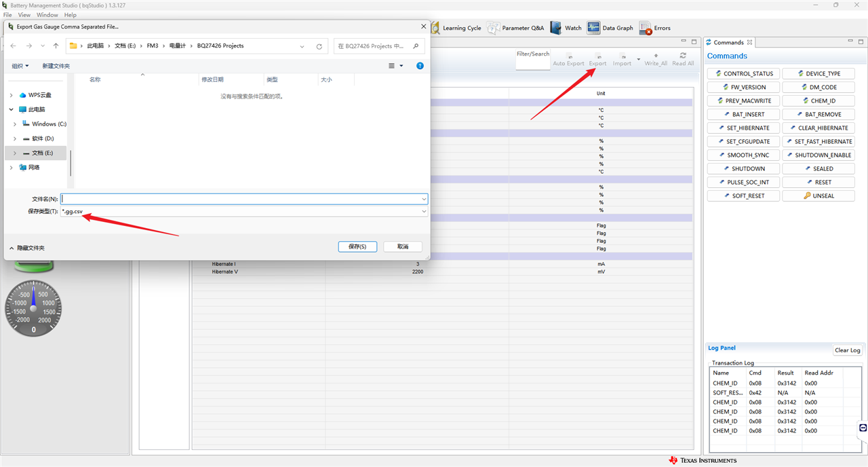Create a new folder with 新建文件夹
The width and height of the screenshot is (868, 467).
pos(56,66)
